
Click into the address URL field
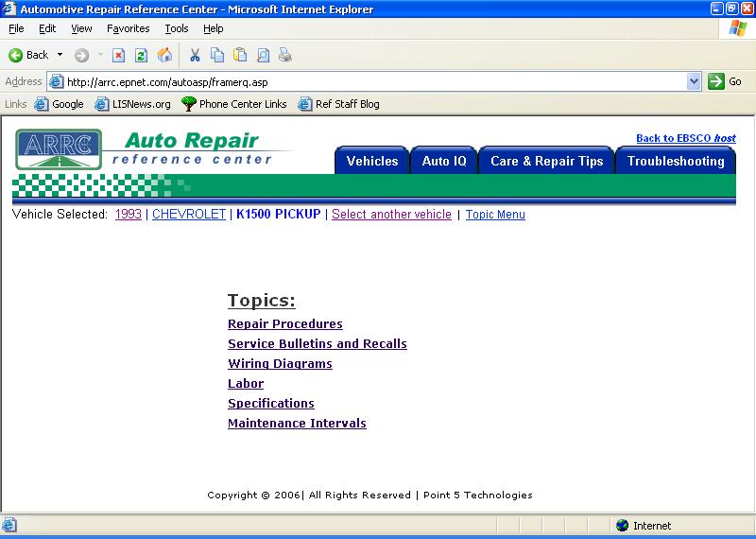tap(375, 82)
